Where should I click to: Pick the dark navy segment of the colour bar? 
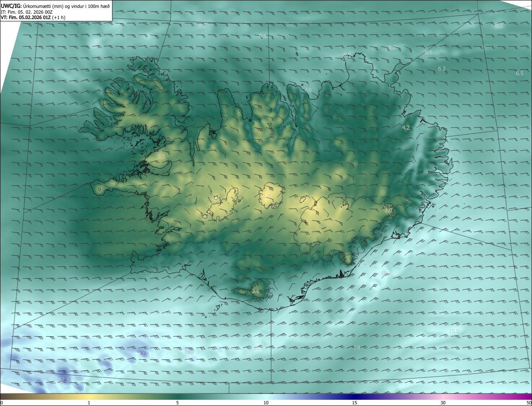[355, 396]
